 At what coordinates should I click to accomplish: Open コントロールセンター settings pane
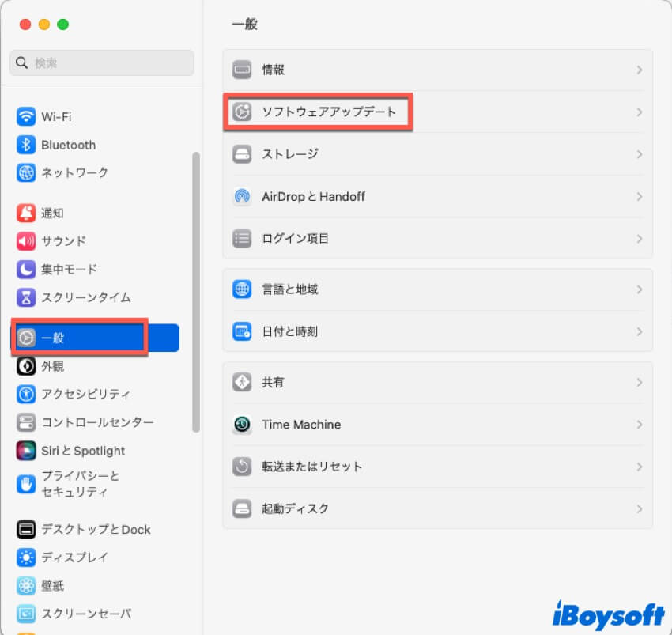click(97, 422)
